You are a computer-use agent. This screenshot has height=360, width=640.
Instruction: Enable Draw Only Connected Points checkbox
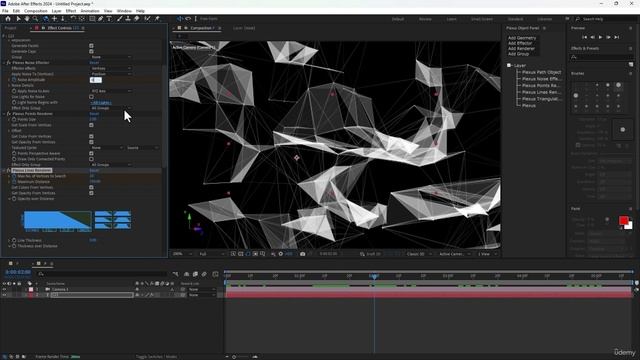(91, 159)
